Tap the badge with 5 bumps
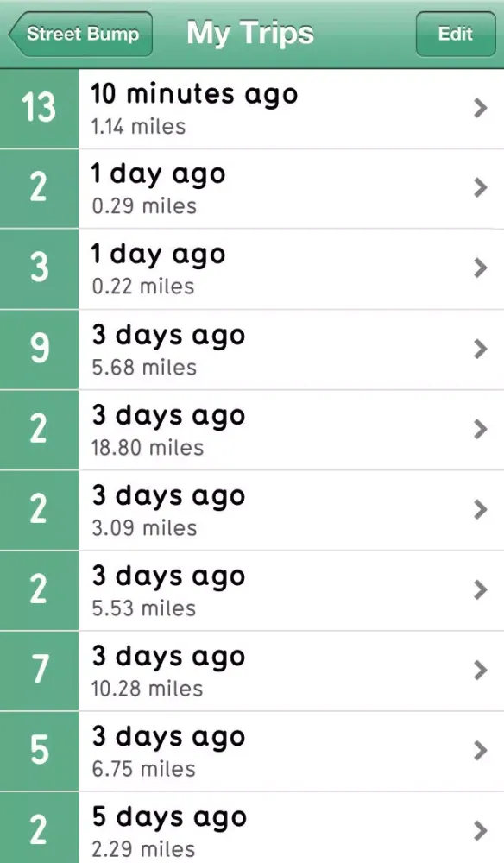The image size is (504, 863). tap(39, 750)
